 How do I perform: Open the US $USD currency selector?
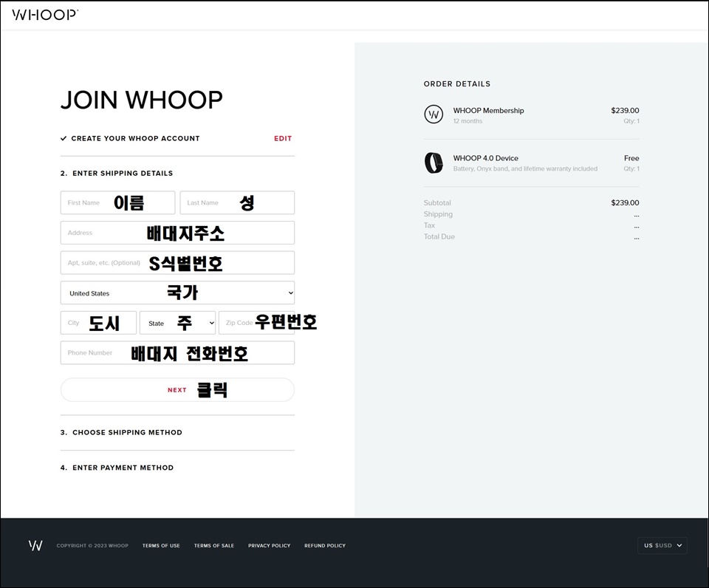(662, 545)
